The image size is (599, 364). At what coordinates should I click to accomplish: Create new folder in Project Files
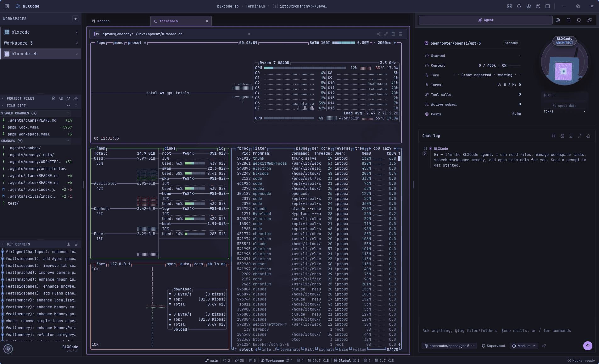point(61,98)
